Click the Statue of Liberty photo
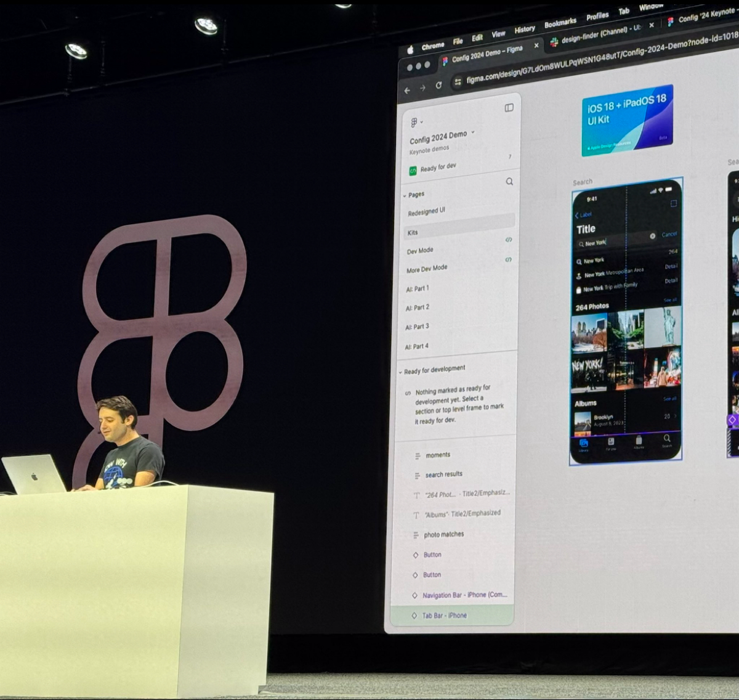739x700 pixels. point(663,326)
